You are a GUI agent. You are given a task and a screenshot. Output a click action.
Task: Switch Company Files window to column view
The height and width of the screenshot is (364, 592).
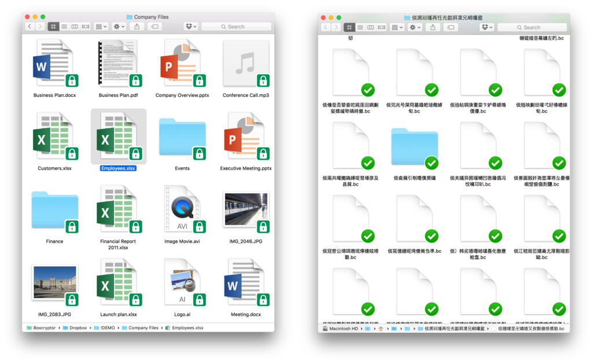pos(75,27)
